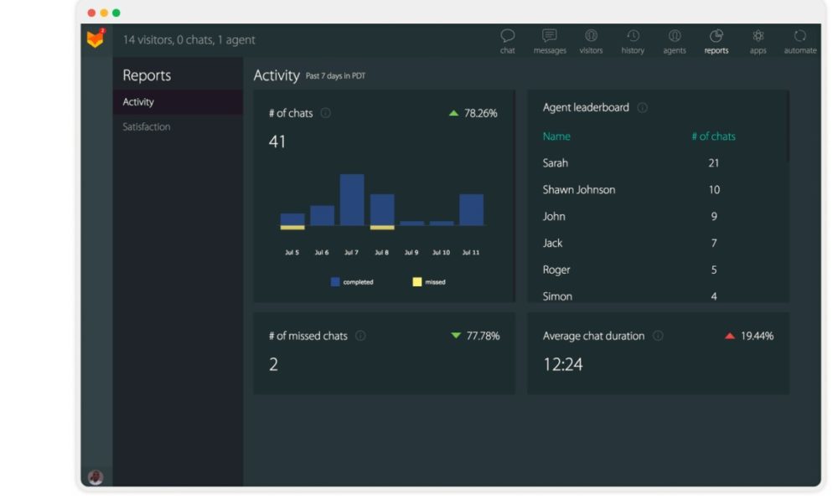The width and height of the screenshot is (838, 504).
Task: Sort leaderboard by Name column header
Action: 556,136
